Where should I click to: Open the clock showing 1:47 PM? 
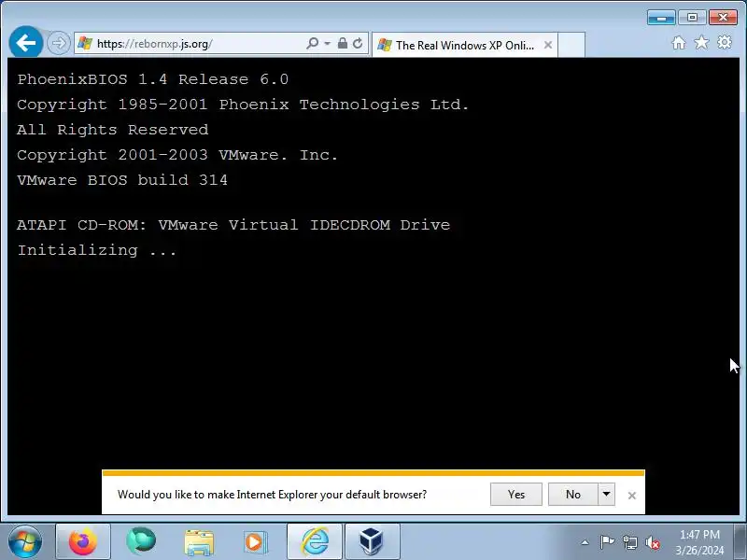click(699, 542)
